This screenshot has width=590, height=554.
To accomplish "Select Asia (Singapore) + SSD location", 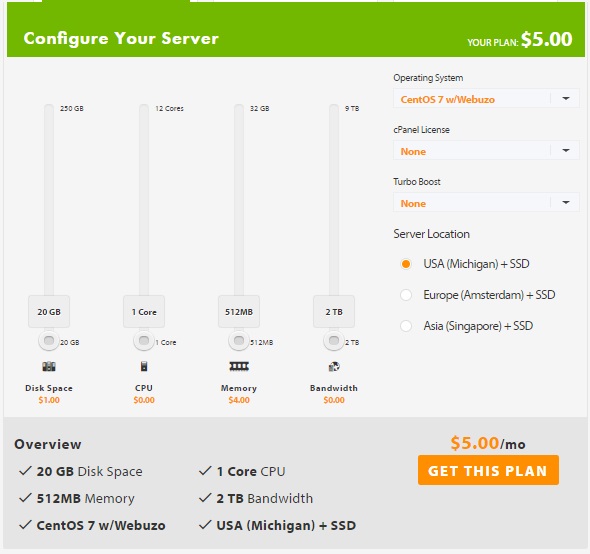I will click(x=406, y=326).
